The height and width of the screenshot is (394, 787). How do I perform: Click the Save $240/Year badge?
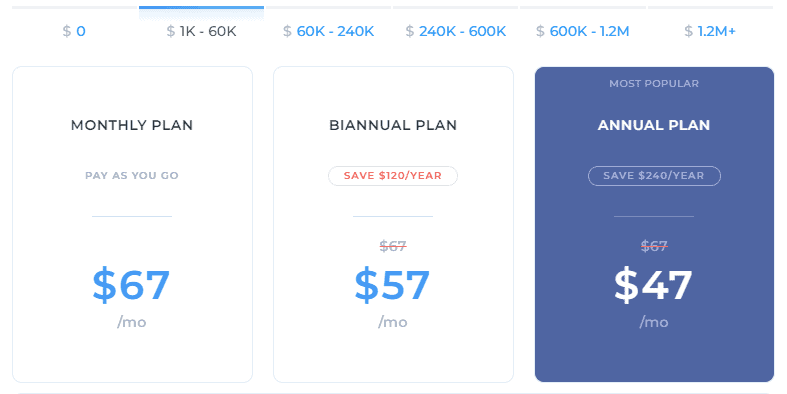(x=654, y=176)
